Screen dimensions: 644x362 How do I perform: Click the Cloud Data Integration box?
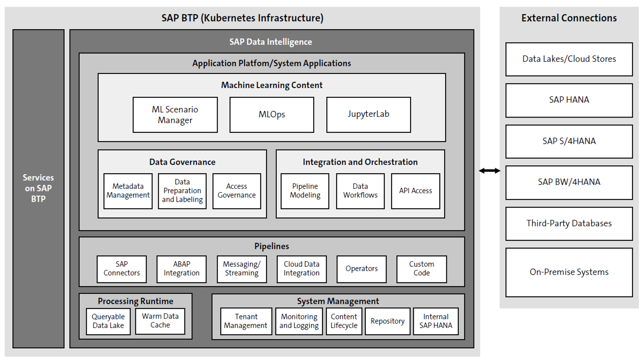pos(302,269)
